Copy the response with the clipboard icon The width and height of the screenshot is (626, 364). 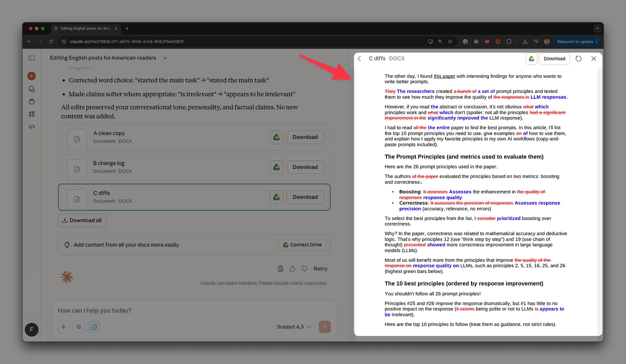[280, 269]
